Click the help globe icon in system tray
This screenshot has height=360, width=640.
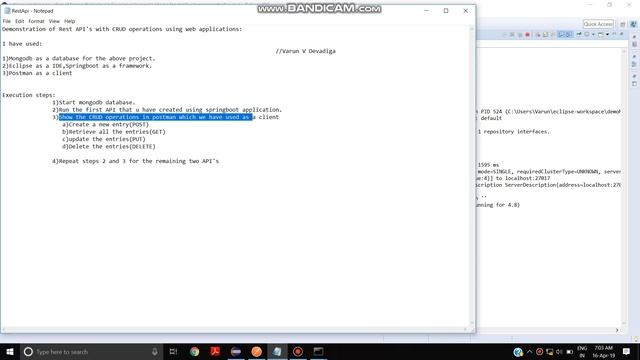pos(518,352)
